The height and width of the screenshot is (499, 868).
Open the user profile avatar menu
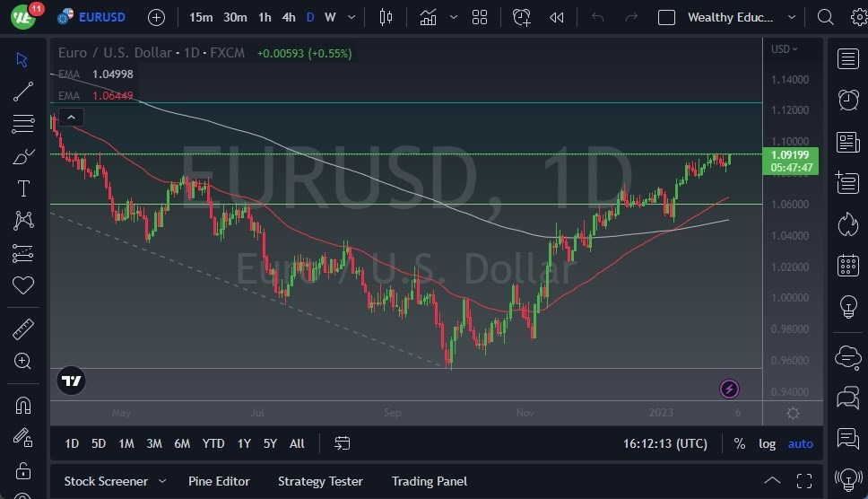[x=23, y=16]
